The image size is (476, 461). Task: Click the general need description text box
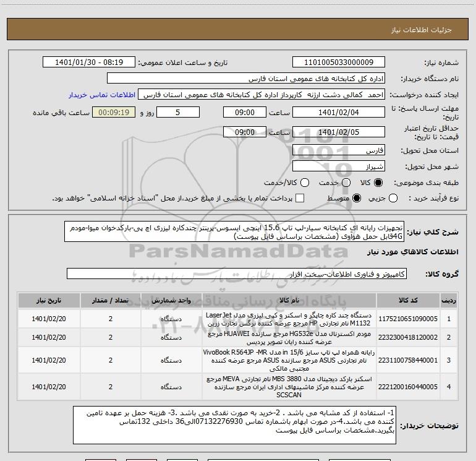coord(234,232)
